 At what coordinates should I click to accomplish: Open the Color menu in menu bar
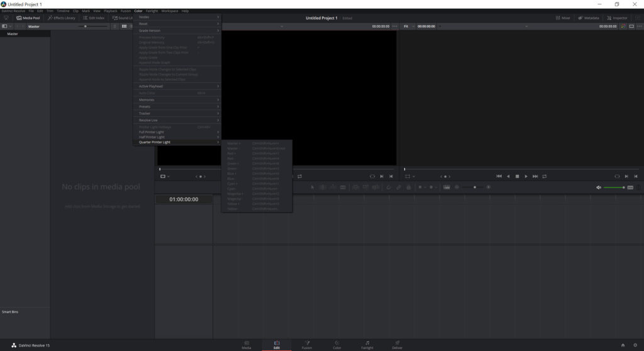coord(138,11)
